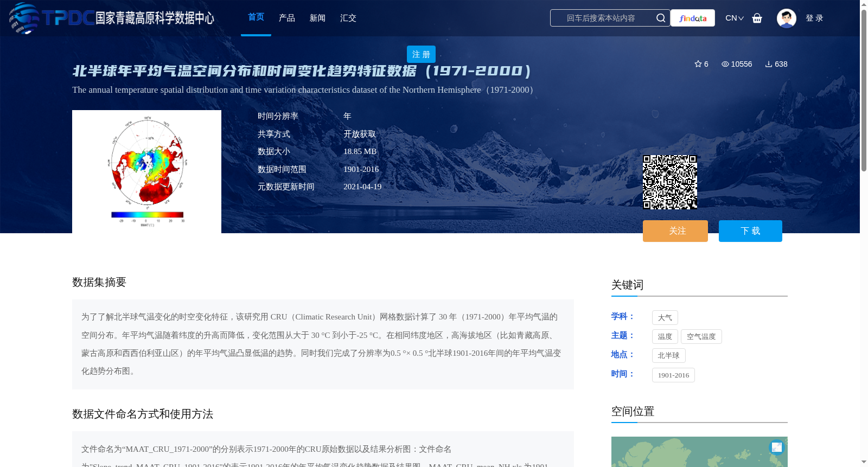Open the northern hemisphere temperature map thumbnail
Viewport: 868px width, 467px height.
coord(146,171)
